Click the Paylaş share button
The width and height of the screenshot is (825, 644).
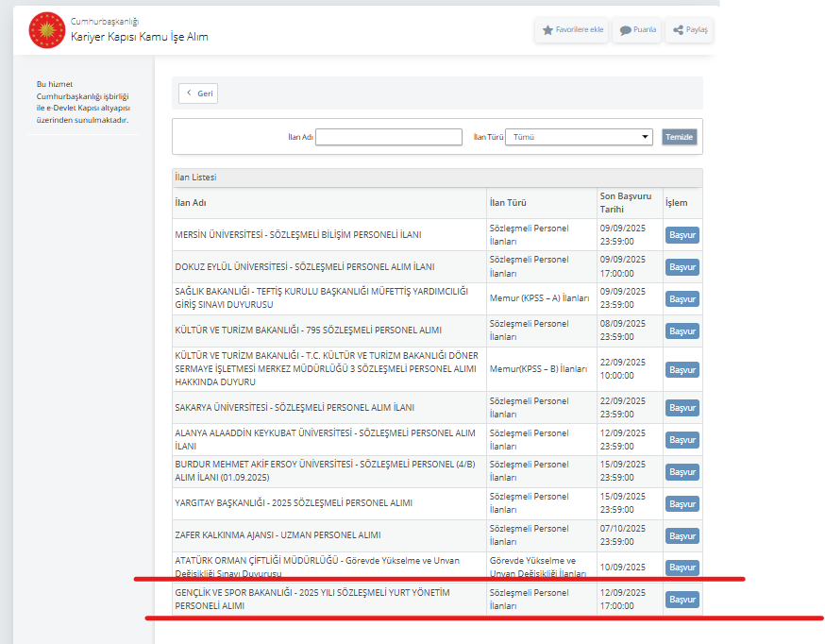[689, 30]
